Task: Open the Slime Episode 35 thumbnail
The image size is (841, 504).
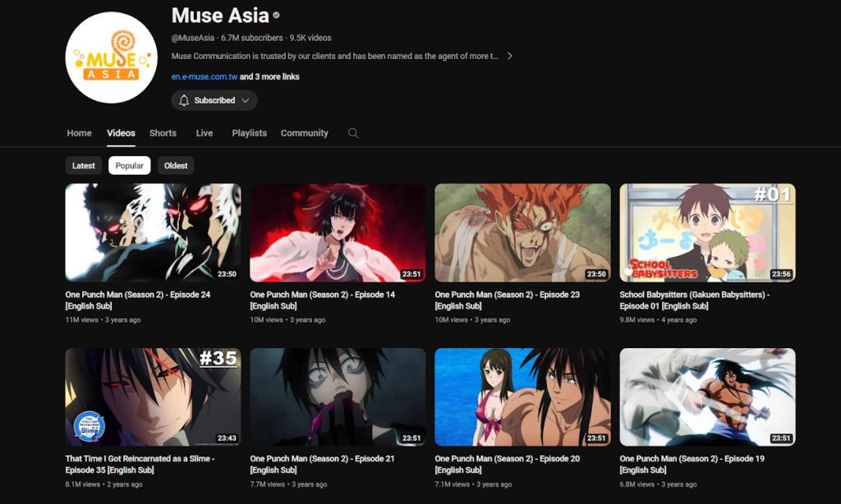Action: [x=152, y=396]
